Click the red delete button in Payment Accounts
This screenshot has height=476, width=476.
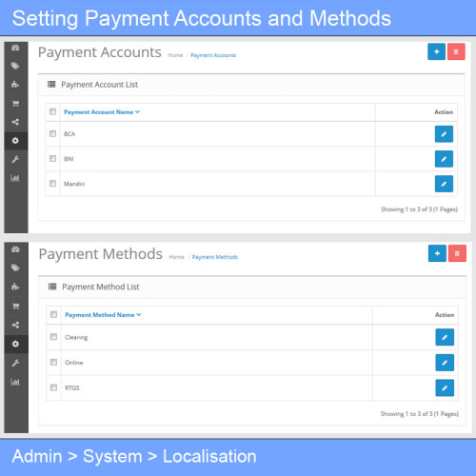pos(456,51)
